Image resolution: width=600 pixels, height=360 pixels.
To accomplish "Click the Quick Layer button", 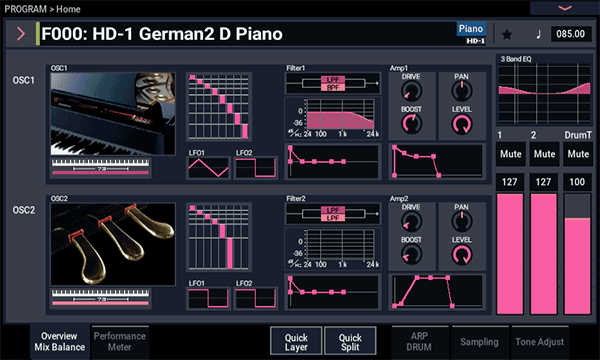I will tap(296, 342).
